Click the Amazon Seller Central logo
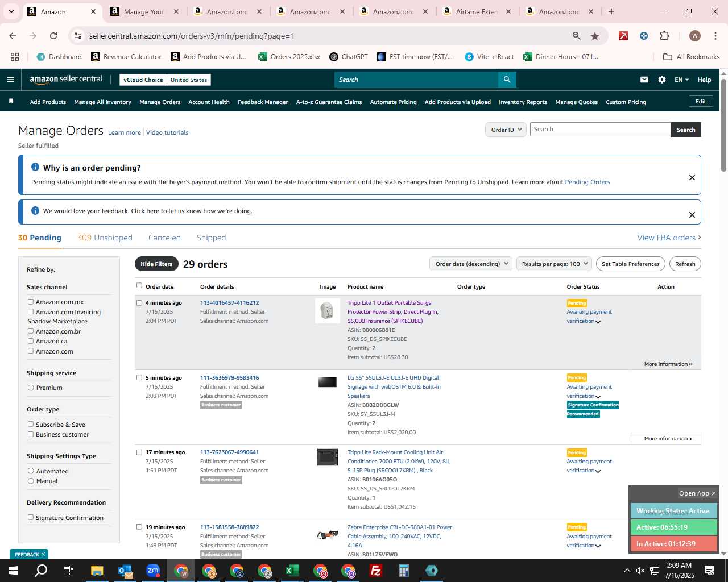 66,80
